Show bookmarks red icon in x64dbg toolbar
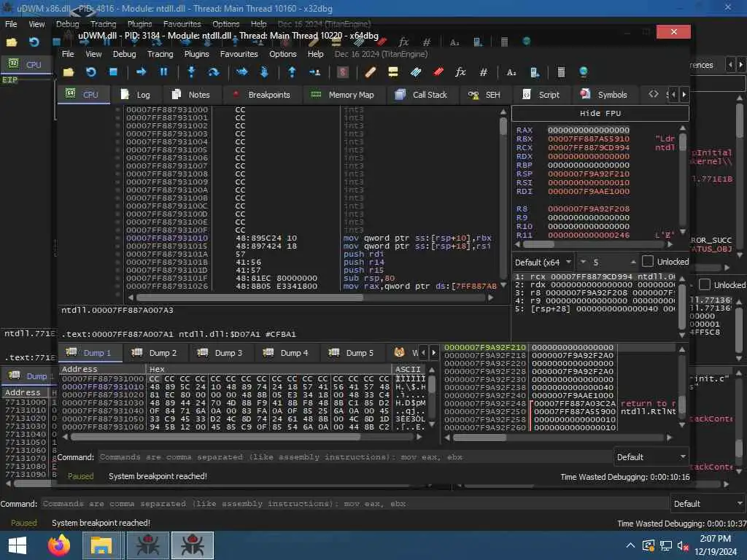The height and width of the screenshot is (560, 747). point(438,72)
